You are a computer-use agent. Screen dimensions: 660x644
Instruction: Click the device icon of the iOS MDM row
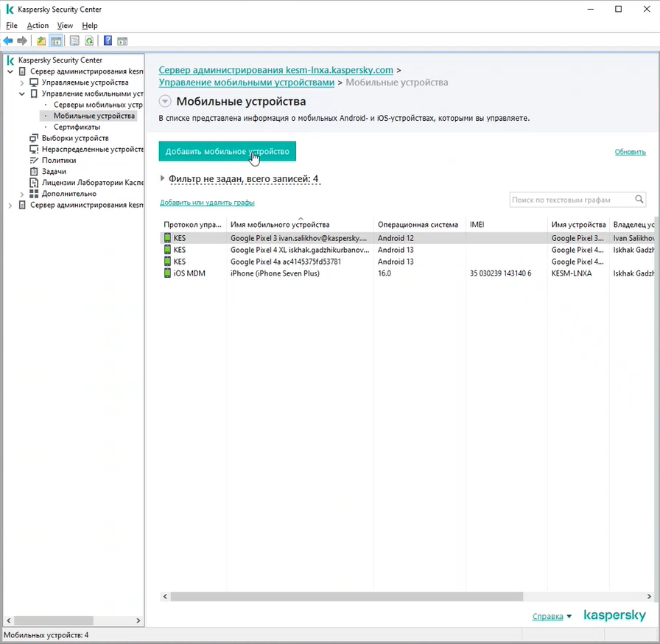coord(167,273)
